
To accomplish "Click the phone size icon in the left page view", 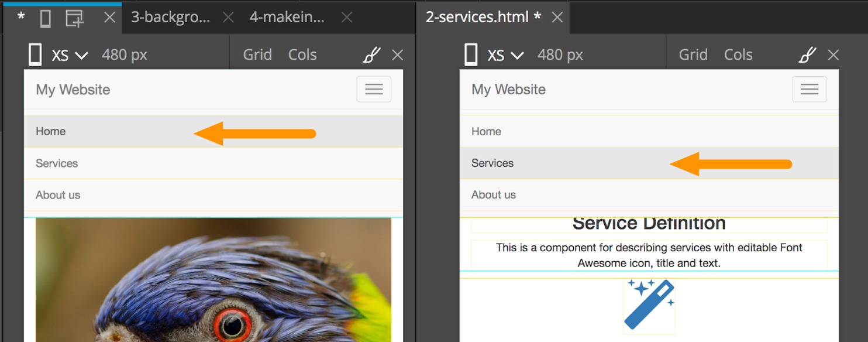I will 35,54.
